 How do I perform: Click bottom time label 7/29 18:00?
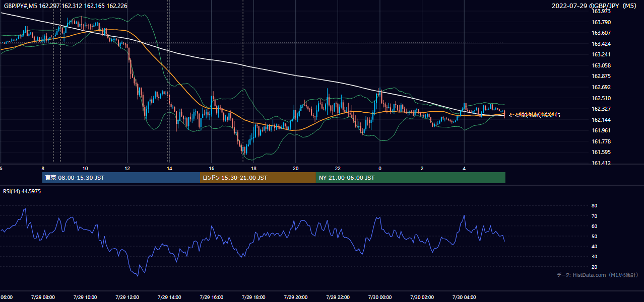pyautogui.click(x=254, y=297)
